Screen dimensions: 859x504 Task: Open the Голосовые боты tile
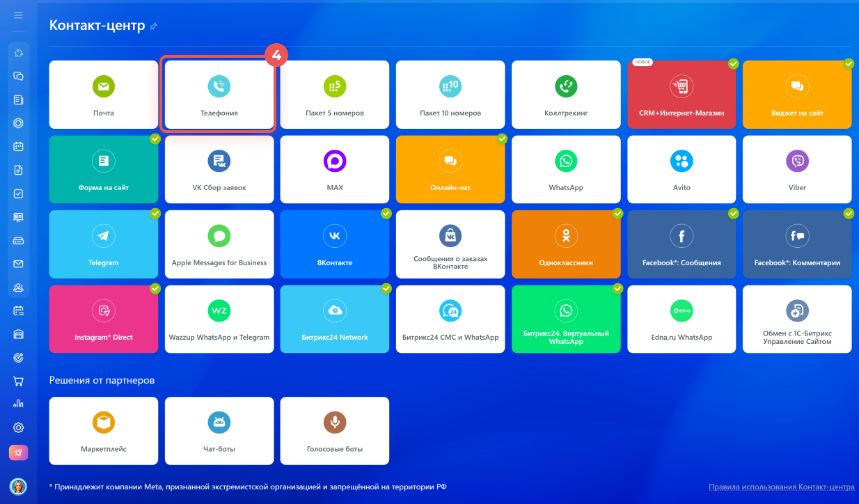[x=335, y=431]
